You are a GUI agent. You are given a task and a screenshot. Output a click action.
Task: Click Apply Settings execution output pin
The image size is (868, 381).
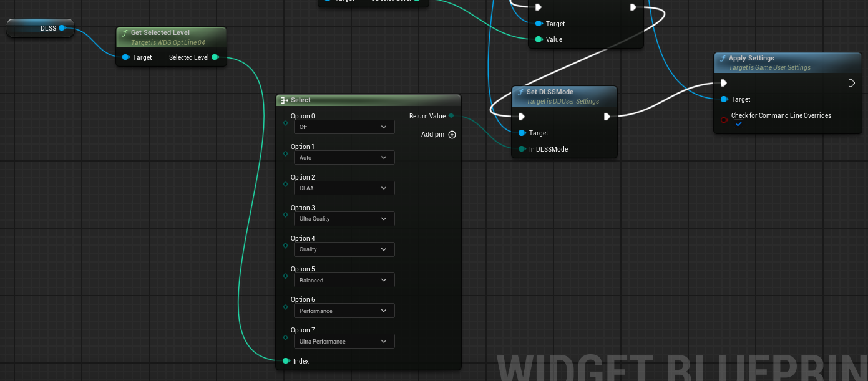coord(852,83)
